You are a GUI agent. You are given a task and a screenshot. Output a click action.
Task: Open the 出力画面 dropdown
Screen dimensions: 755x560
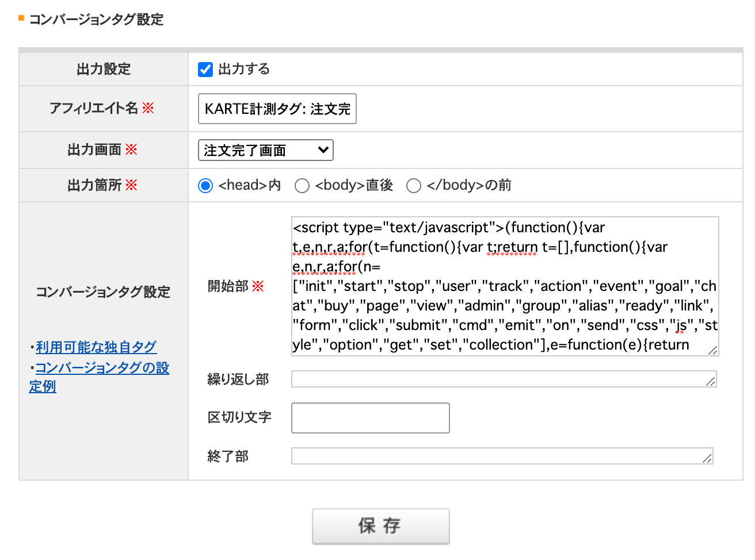[x=266, y=150]
